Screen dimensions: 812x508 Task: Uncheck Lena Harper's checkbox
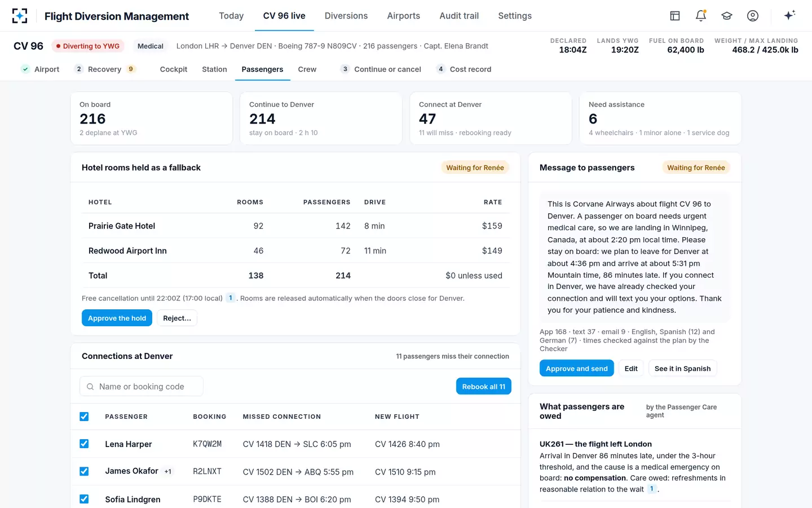84,444
